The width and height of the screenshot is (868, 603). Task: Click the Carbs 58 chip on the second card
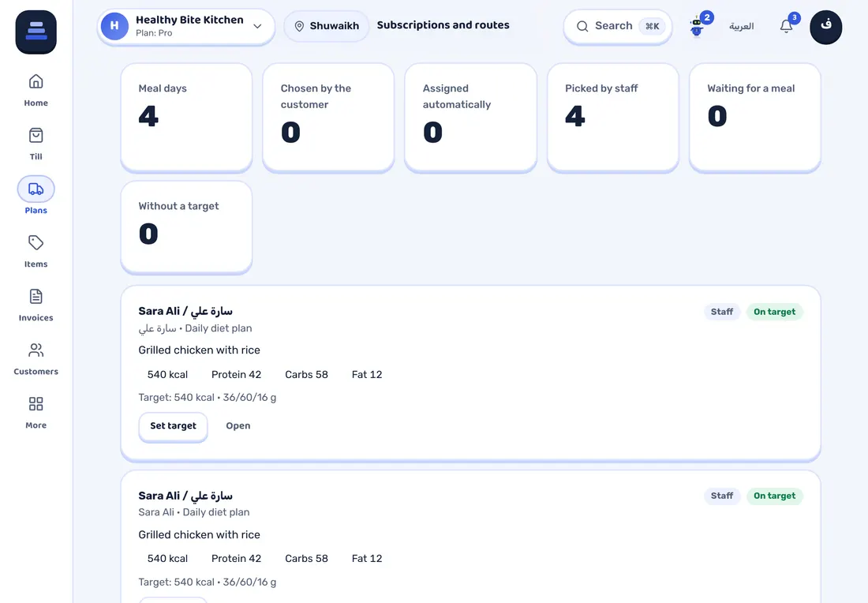tap(307, 558)
